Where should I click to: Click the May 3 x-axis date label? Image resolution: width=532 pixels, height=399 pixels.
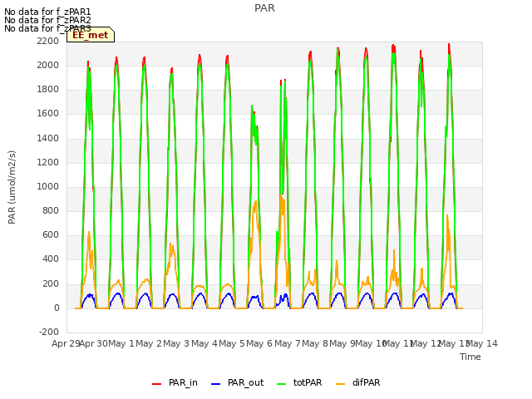[x=176, y=343]
